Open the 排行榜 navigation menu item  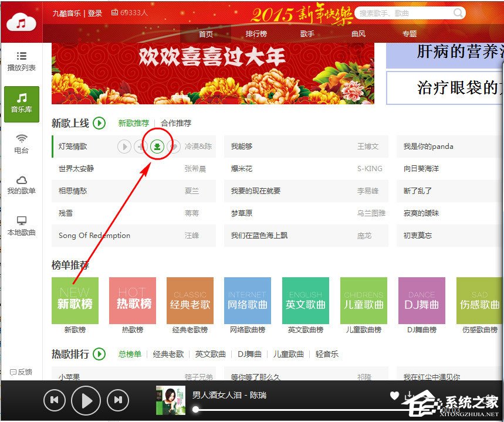point(256,33)
